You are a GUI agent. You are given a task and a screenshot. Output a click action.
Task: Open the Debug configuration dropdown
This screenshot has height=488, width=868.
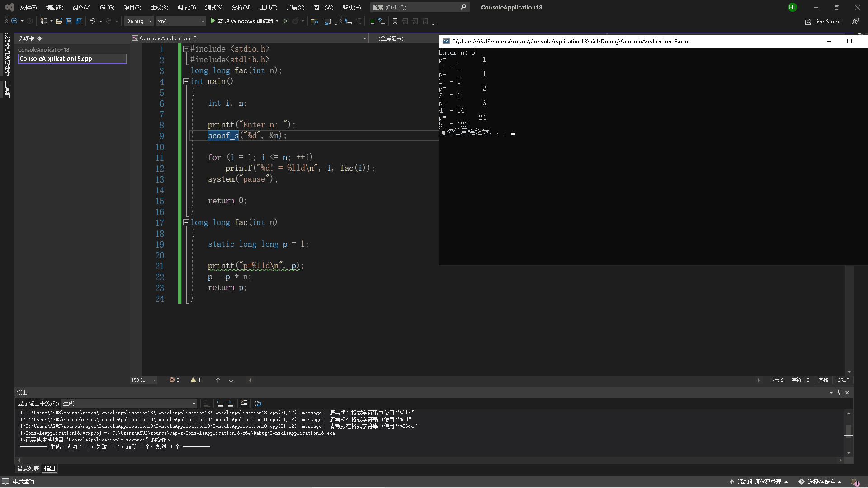139,21
